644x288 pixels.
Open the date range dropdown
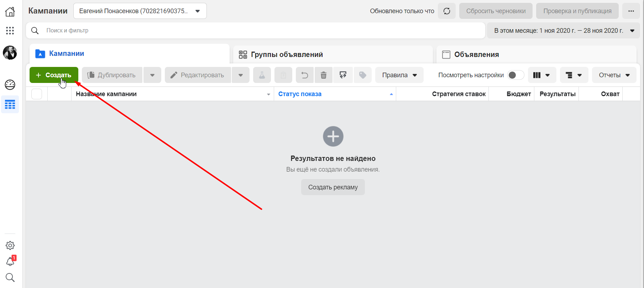tap(564, 31)
